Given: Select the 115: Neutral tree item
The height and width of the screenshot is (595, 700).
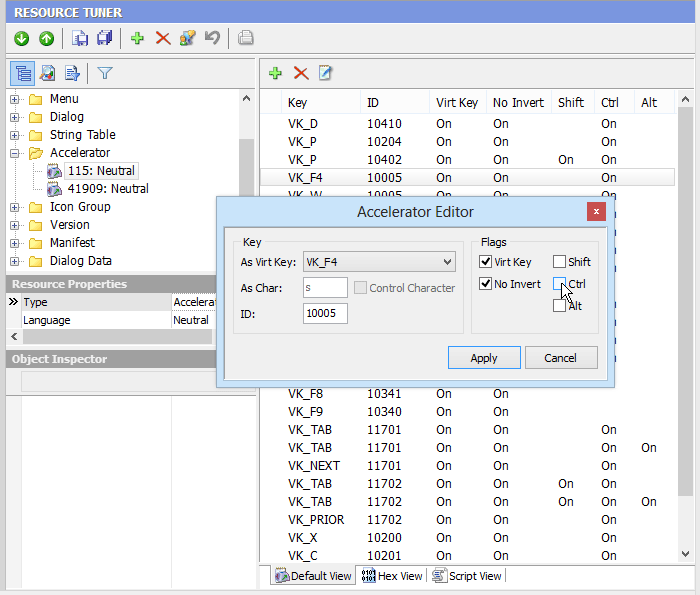Looking at the screenshot, I should (x=101, y=171).
